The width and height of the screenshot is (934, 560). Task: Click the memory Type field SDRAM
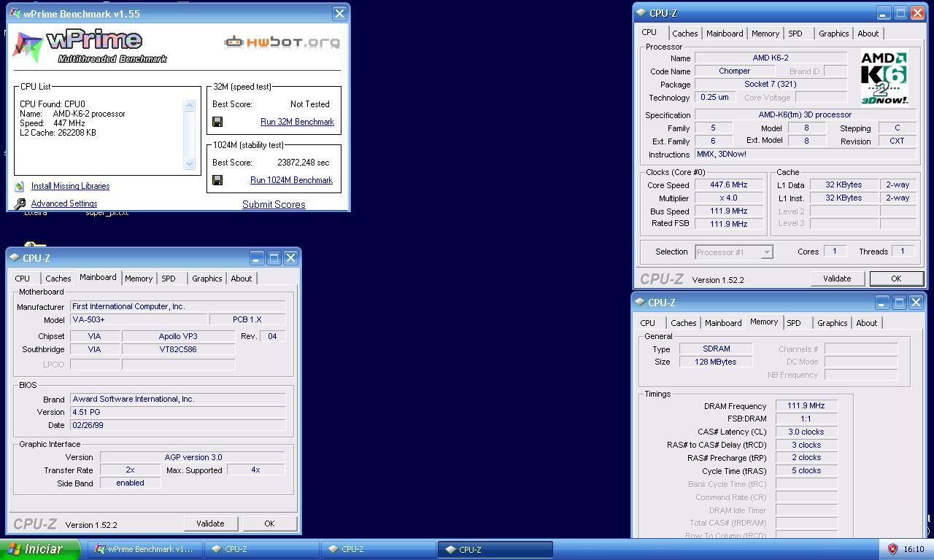tap(716, 349)
